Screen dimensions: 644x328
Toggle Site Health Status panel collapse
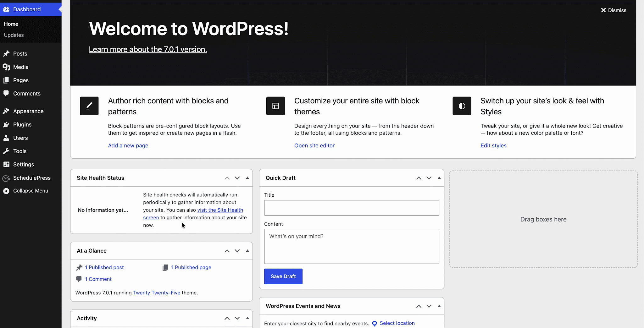247,178
